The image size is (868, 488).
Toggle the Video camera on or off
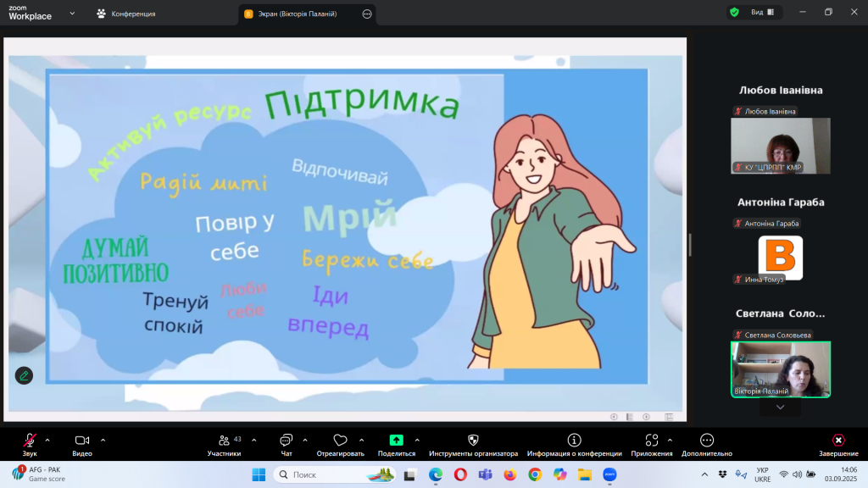(82, 441)
